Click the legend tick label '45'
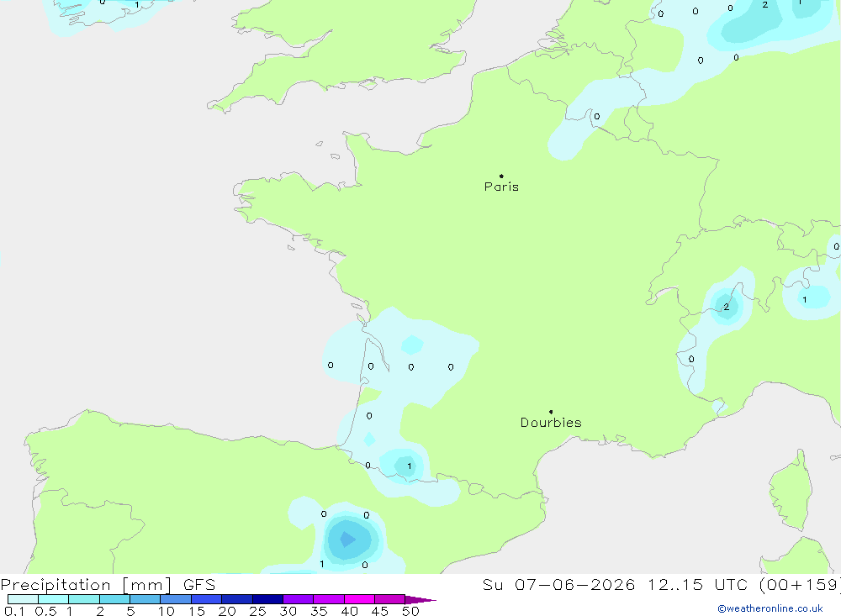The width and height of the screenshot is (841, 616). pos(380,611)
